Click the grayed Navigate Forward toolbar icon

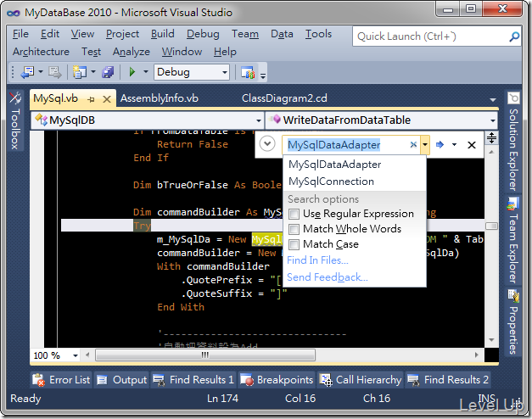pos(54,72)
